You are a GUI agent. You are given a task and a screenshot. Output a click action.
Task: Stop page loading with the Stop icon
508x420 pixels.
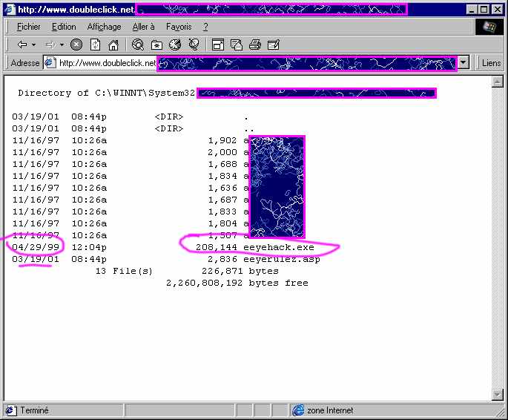click(76, 45)
